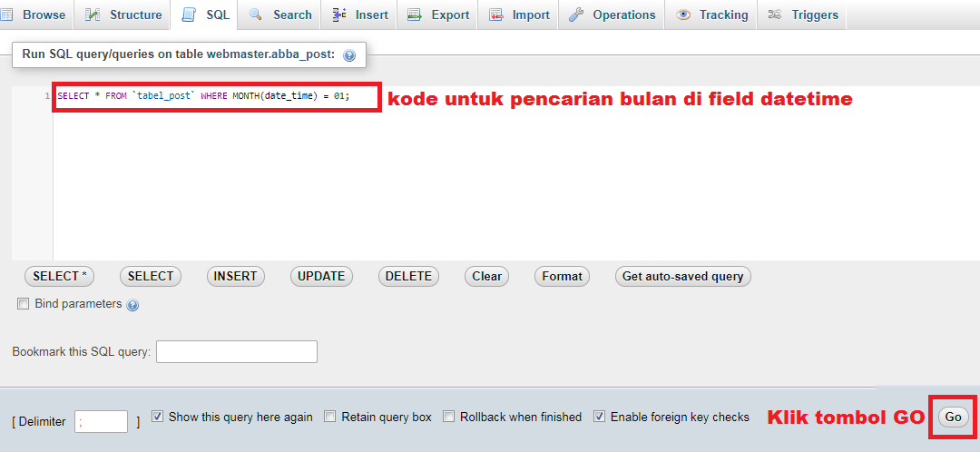Select the SQL tab
Viewport: 980px width, 452px height.
(x=206, y=15)
